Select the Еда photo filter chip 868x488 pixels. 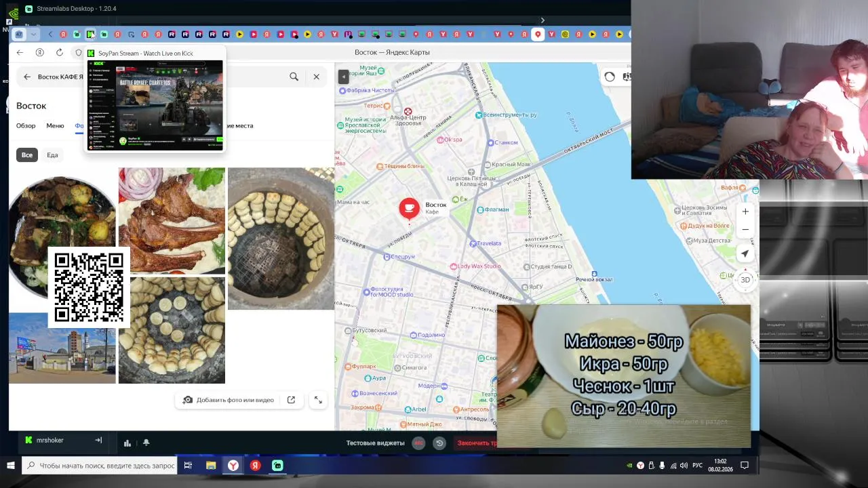tap(52, 155)
